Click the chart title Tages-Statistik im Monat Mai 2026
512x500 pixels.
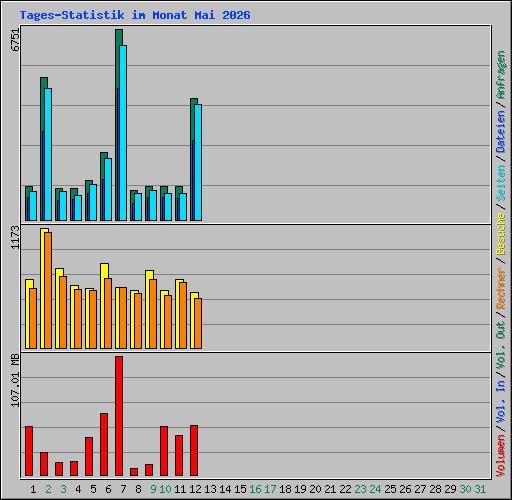pyautogui.click(x=135, y=15)
